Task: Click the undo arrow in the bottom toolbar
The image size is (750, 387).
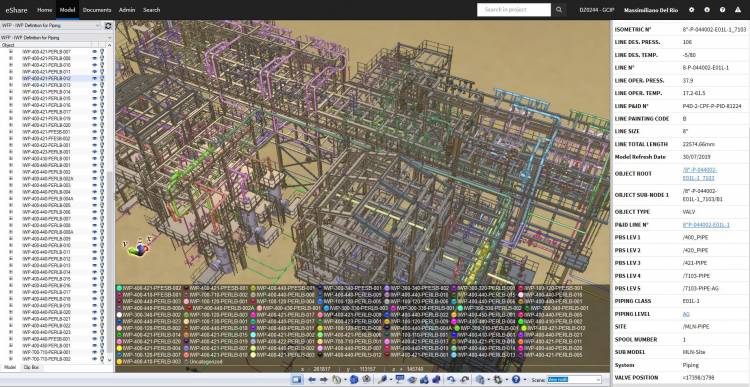Action: click(451, 379)
